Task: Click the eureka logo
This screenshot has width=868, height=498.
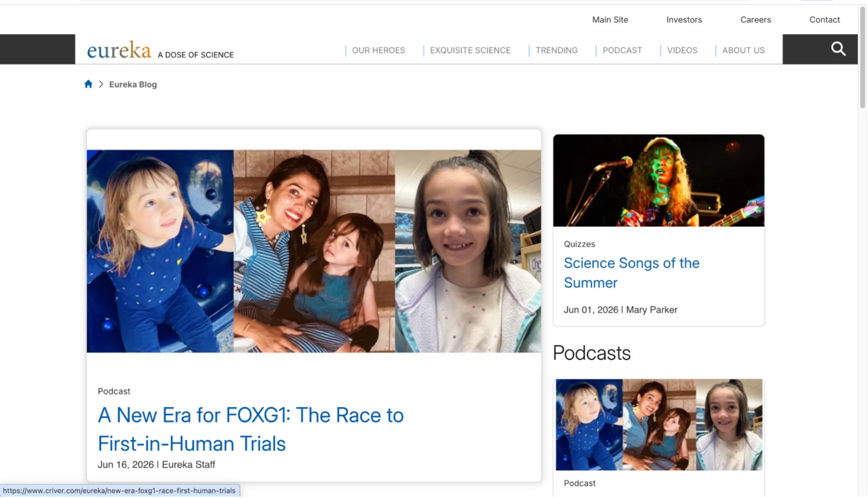Action: click(119, 50)
